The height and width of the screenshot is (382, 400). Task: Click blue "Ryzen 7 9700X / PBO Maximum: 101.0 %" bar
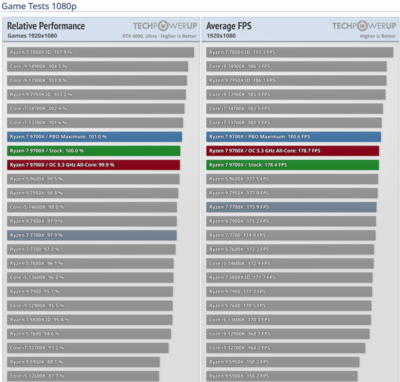[94, 137]
